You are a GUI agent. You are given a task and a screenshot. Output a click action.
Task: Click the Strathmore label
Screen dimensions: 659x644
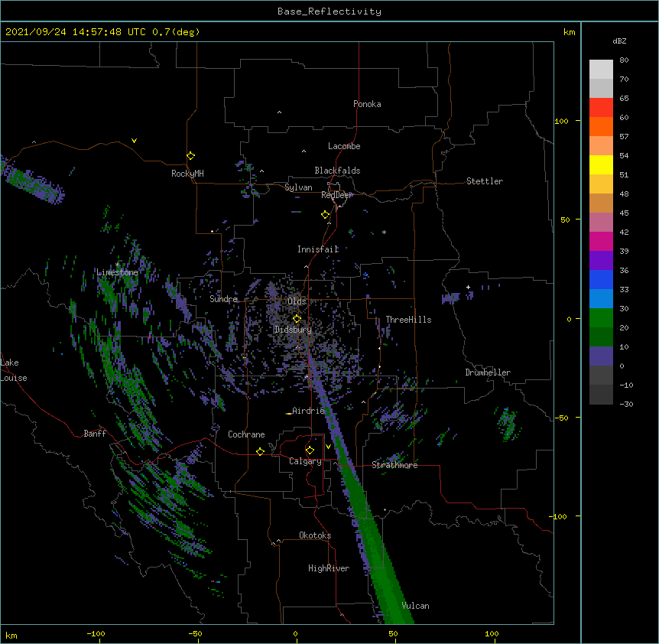394,465
